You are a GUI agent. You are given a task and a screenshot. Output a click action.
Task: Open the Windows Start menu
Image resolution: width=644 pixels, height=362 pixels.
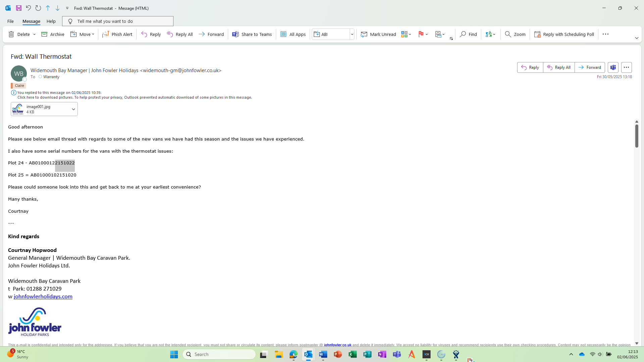click(174, 354)
